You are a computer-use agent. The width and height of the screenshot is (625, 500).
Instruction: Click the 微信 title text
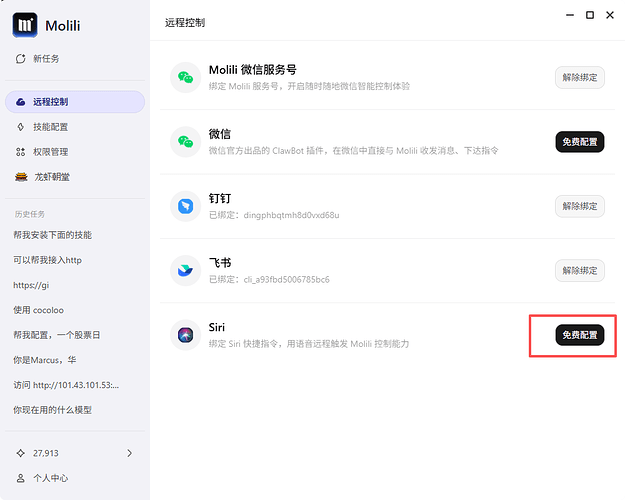point(220,134)
